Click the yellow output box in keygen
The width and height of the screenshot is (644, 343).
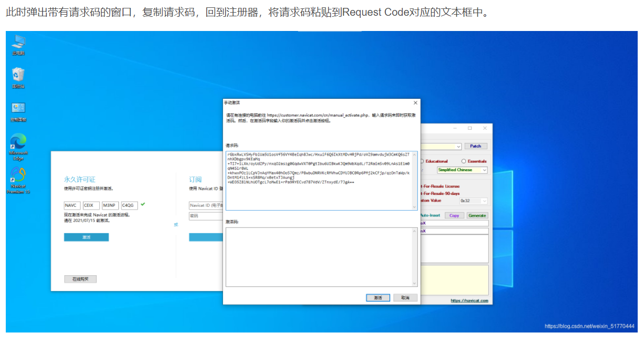[454, 280]
